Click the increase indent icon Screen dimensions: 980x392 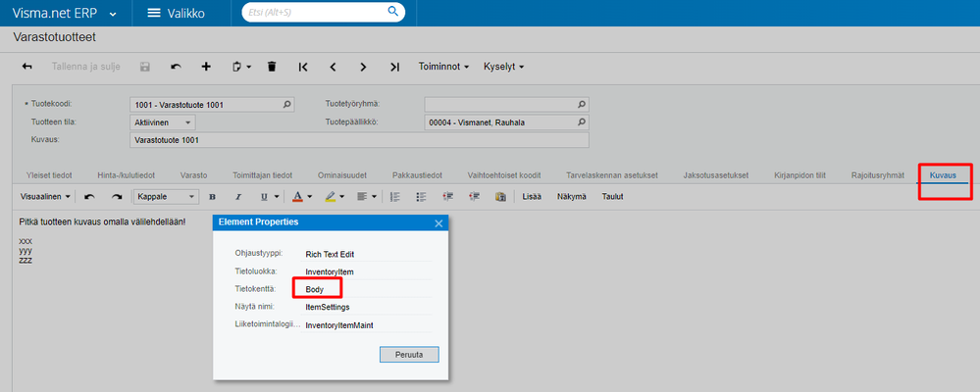click(474, 197)
